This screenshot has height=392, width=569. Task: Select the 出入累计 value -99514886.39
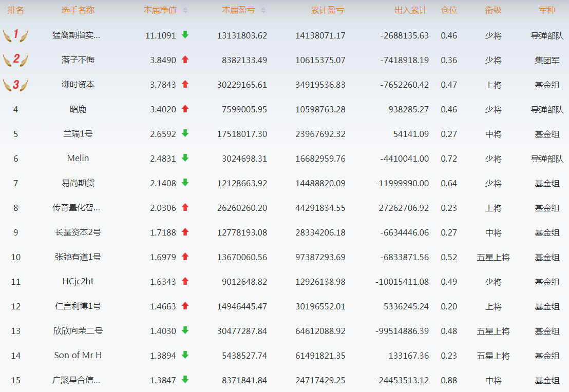click(402, 331)
